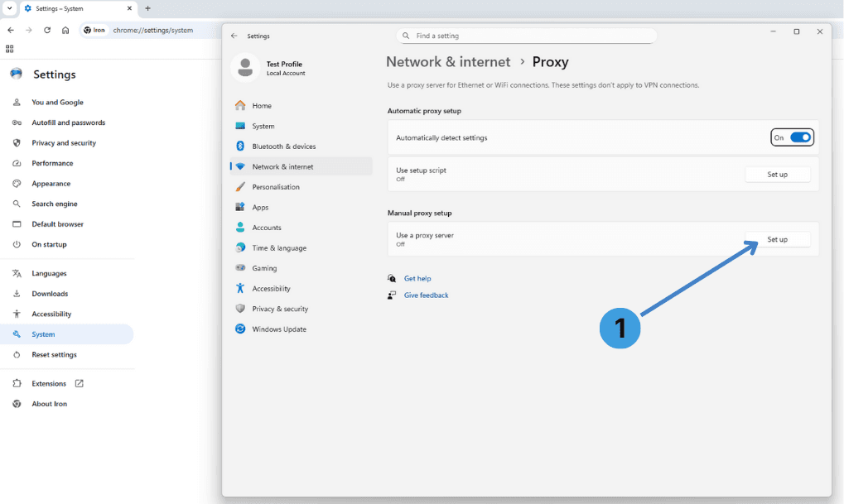844x504 pixels.
Task: Open Home in Windows Settings
Action: pyautogui.click(x=301, y=106)
